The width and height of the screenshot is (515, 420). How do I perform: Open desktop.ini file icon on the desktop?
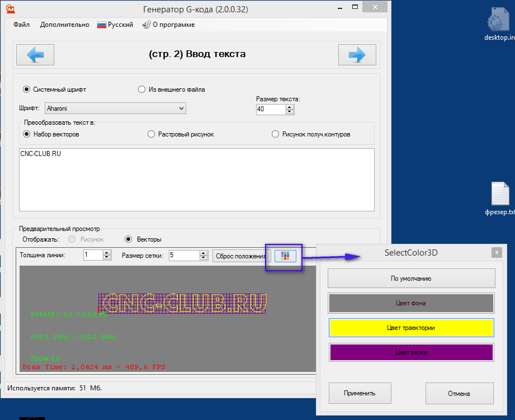click(x=499, y=24)
